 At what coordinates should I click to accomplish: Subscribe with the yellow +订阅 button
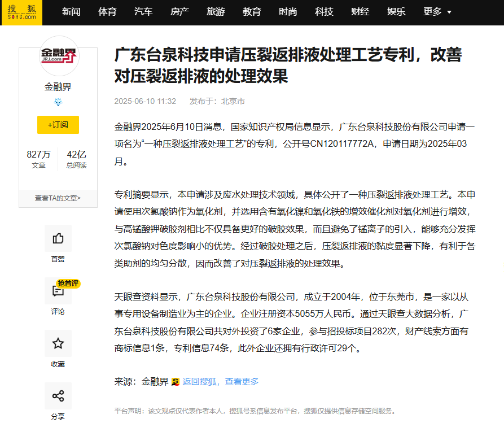(x=58, y=125)
